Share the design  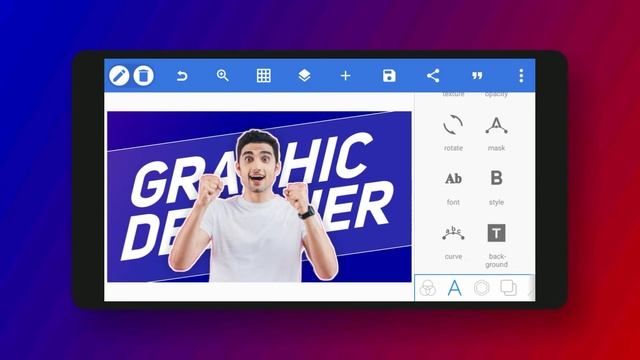click(x=433, y=76)
